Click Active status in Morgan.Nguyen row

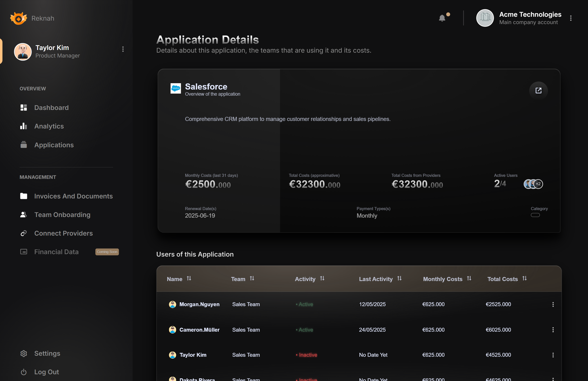pos(304,304)
